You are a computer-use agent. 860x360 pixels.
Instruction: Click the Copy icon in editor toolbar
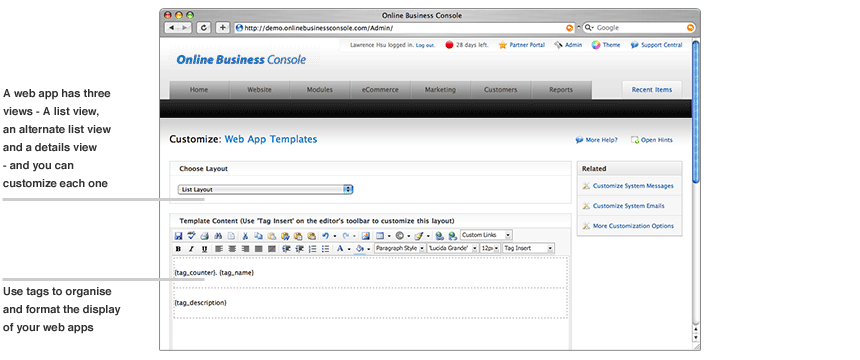(258, 236)
